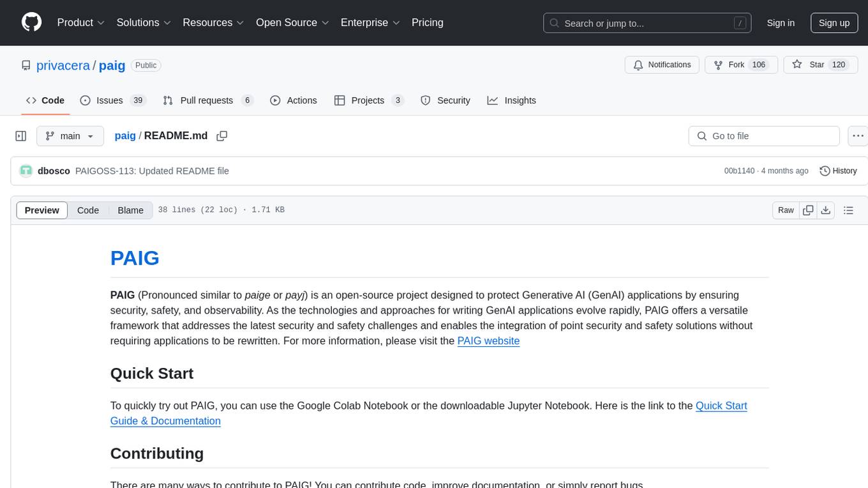868x488 pixels.
Task: Open the document outline
Action: point(848,210)
